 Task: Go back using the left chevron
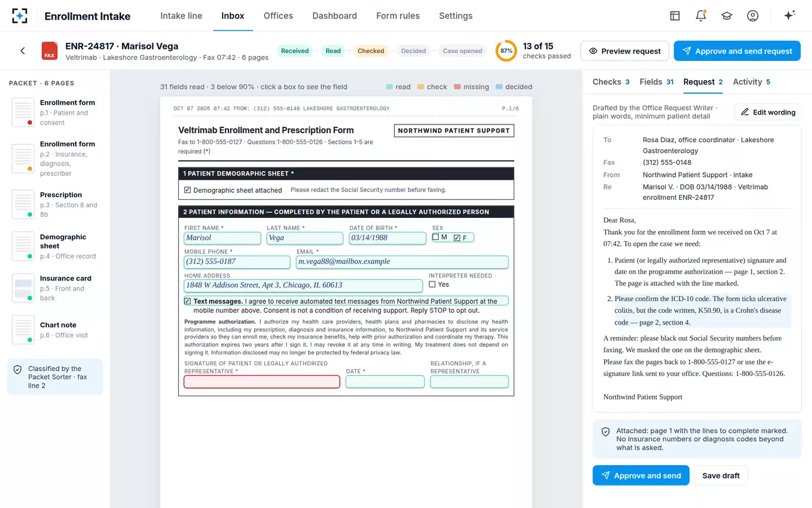pyautogui.click(x=23, y=51)
